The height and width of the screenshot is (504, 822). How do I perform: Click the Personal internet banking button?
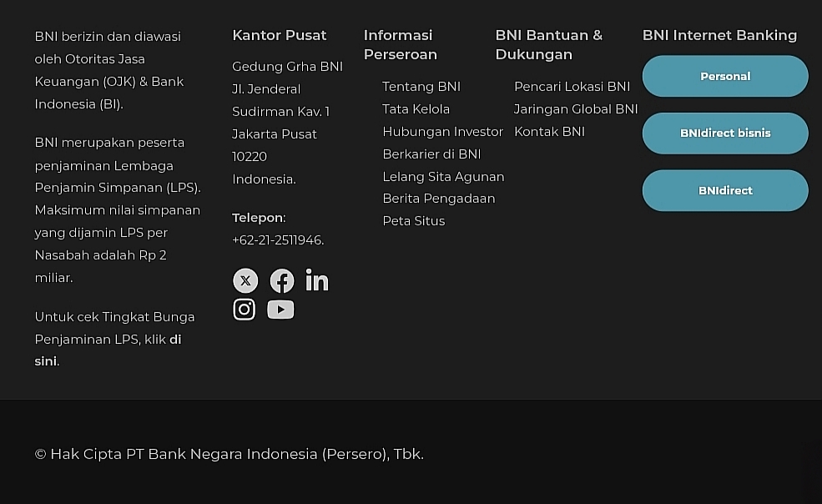(725, 77)
